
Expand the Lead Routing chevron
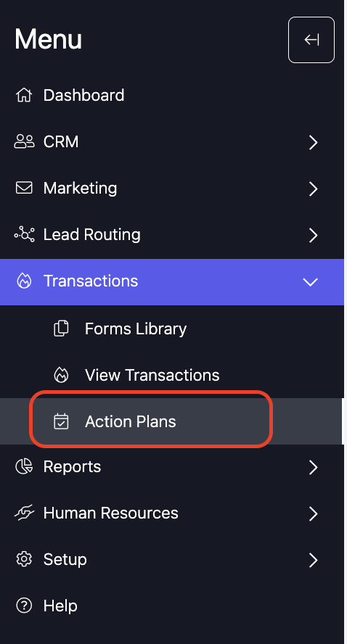click(x=314, y=236)
